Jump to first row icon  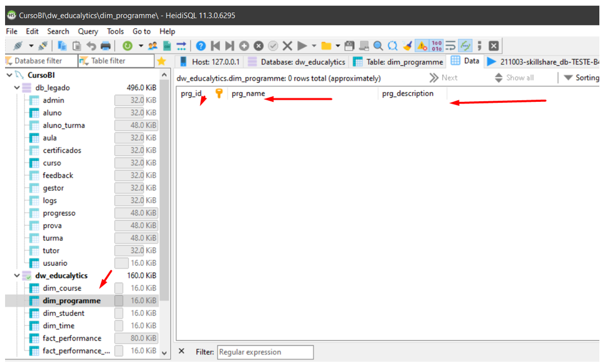click(215, 46)
